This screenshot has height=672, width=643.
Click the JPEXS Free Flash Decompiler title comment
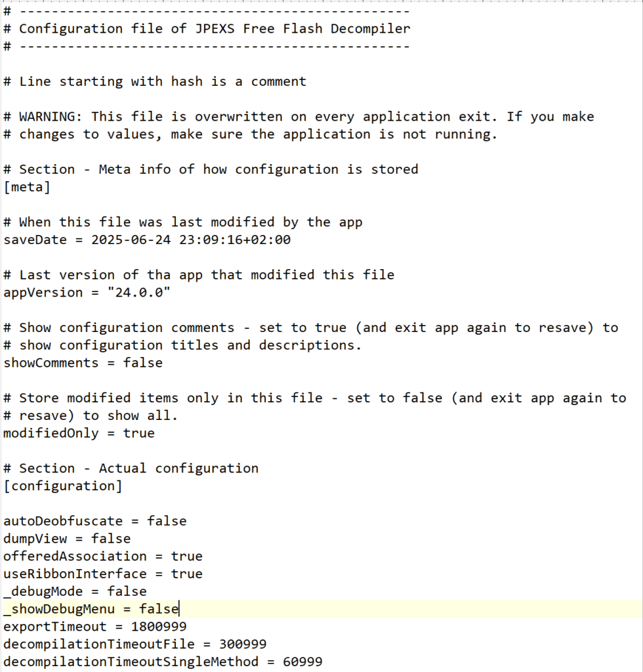tap(207, 29)
